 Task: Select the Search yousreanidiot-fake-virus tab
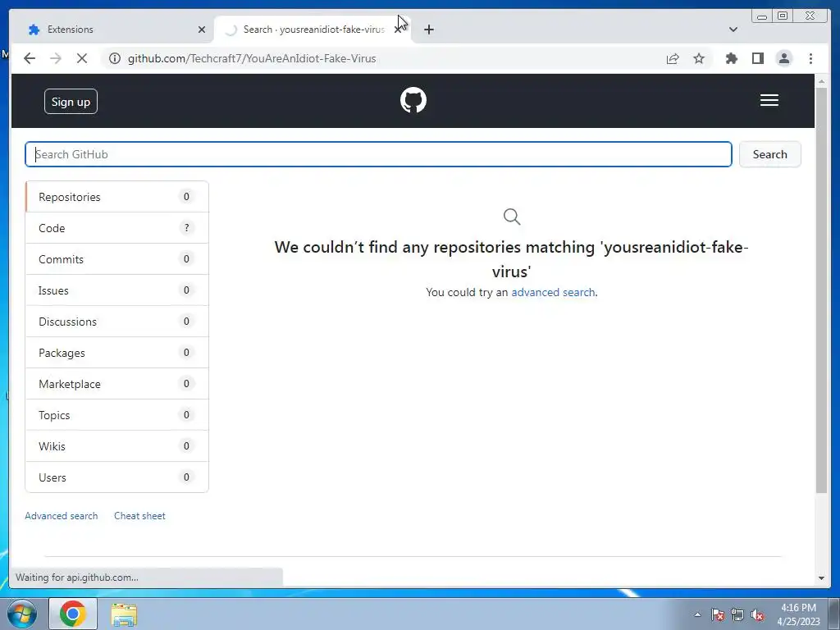coord(313,30)
